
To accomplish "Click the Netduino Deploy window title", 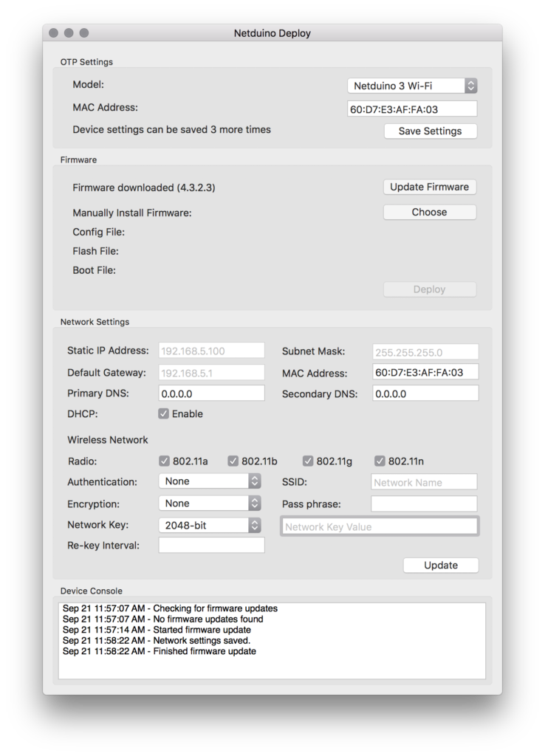I will click(272, 33).
